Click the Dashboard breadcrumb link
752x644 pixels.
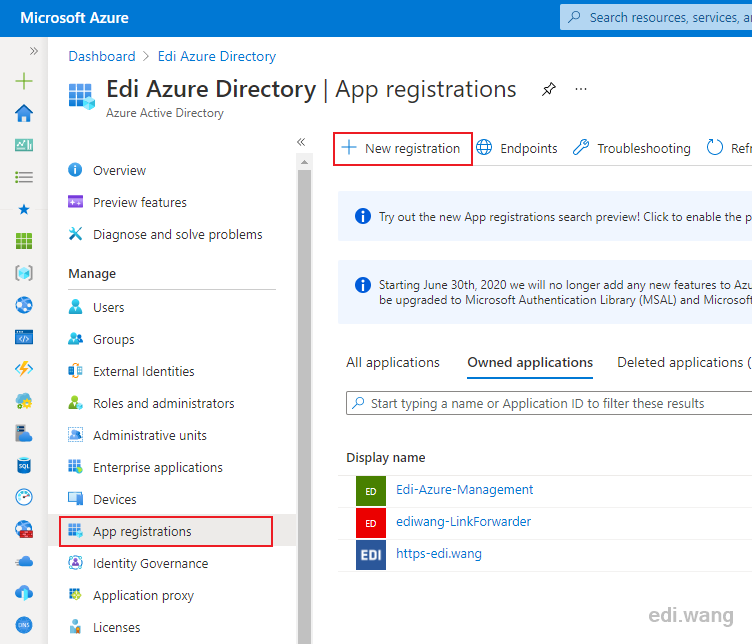[102, 56]
